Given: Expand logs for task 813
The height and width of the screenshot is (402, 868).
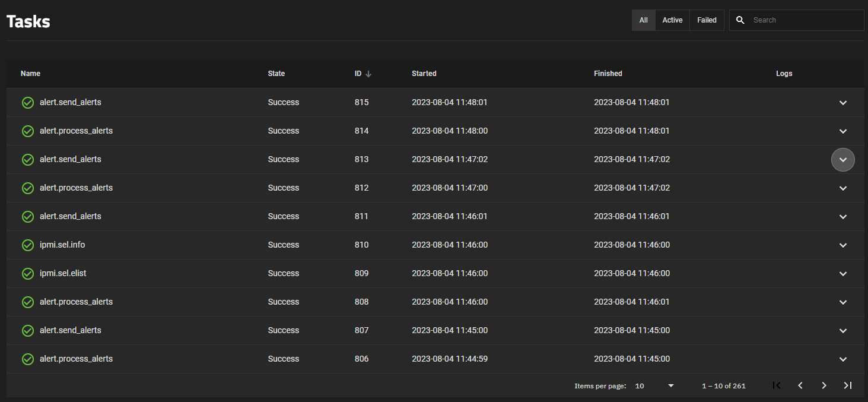Looking at the screenshot, I should [842, 160].
